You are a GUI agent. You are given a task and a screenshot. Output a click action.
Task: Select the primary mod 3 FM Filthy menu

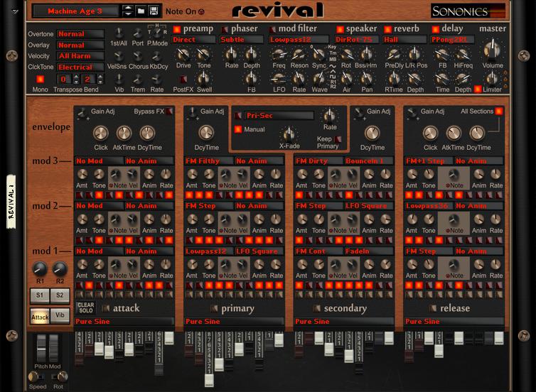click(209, 160)
